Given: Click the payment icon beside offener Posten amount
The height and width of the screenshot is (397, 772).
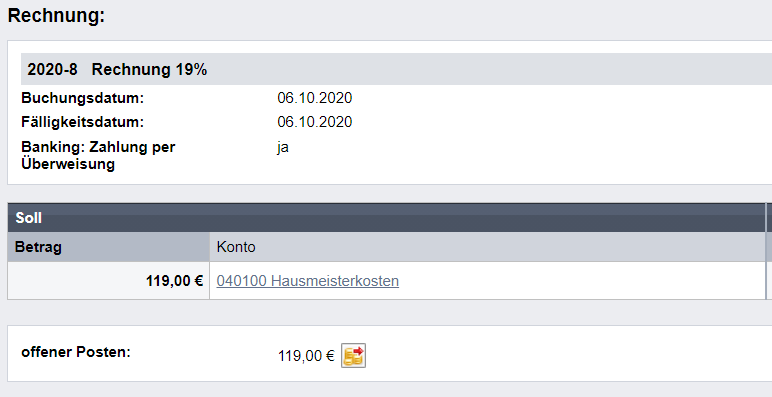Looking at the screenshot, I should click(x=354, y=356).
